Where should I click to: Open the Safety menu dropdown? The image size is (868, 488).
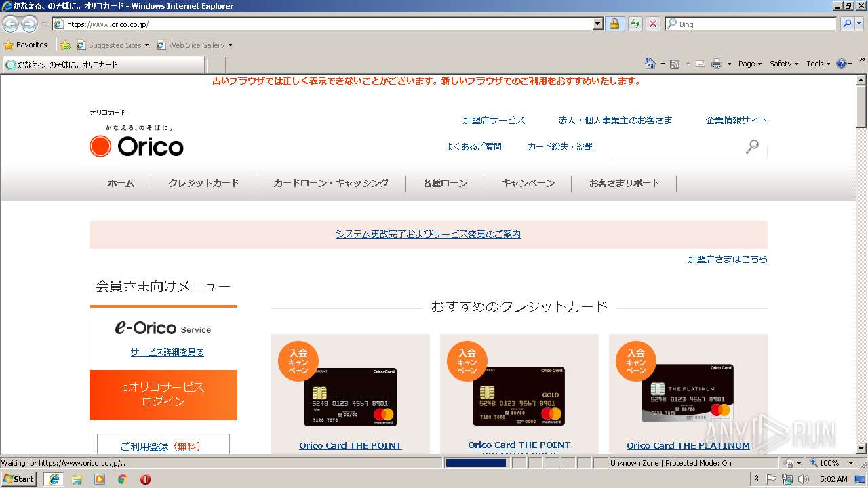785,64
